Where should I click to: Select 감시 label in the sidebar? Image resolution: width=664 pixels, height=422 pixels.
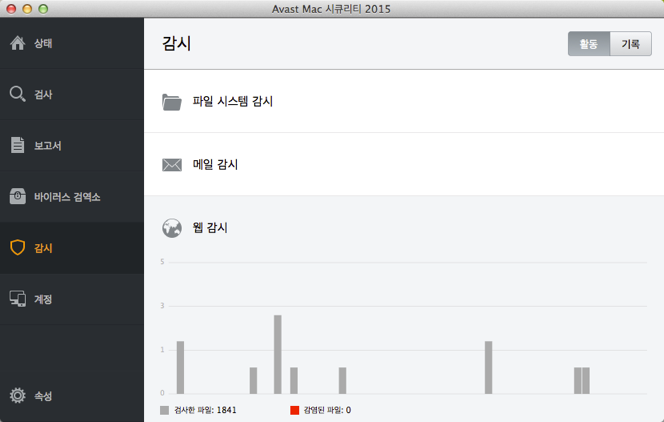[x=43, y=248]
